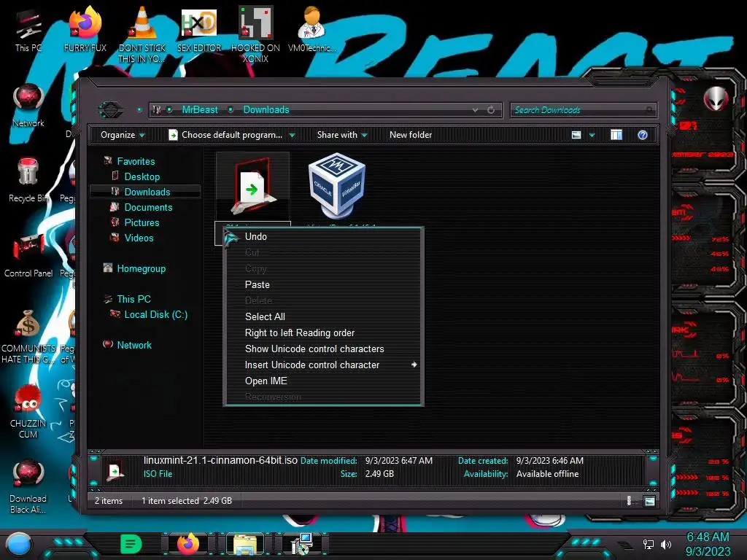Select the linuxmint ISO file thumbnail
747x560 pixels.
pyautogui.click(x=252, y=187)
